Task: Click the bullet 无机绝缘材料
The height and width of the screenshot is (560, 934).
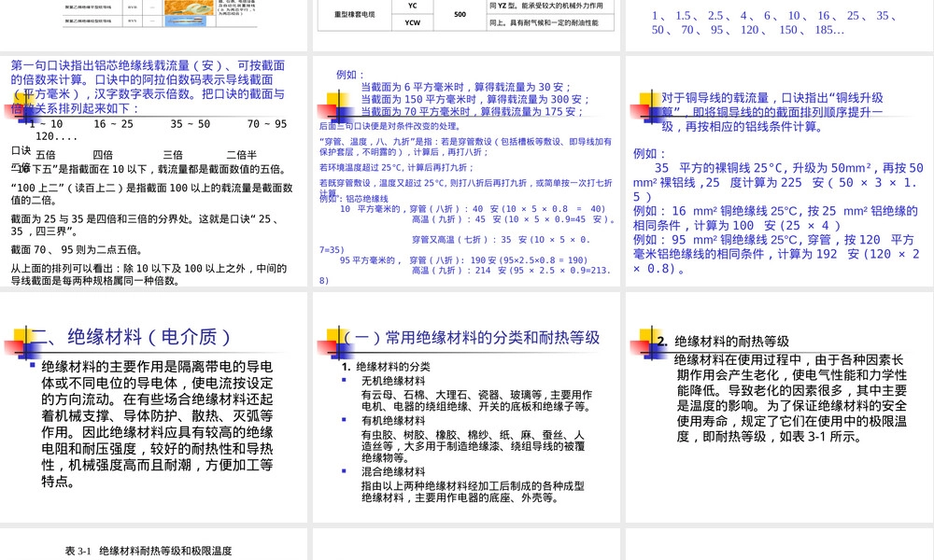Action: 393,381
